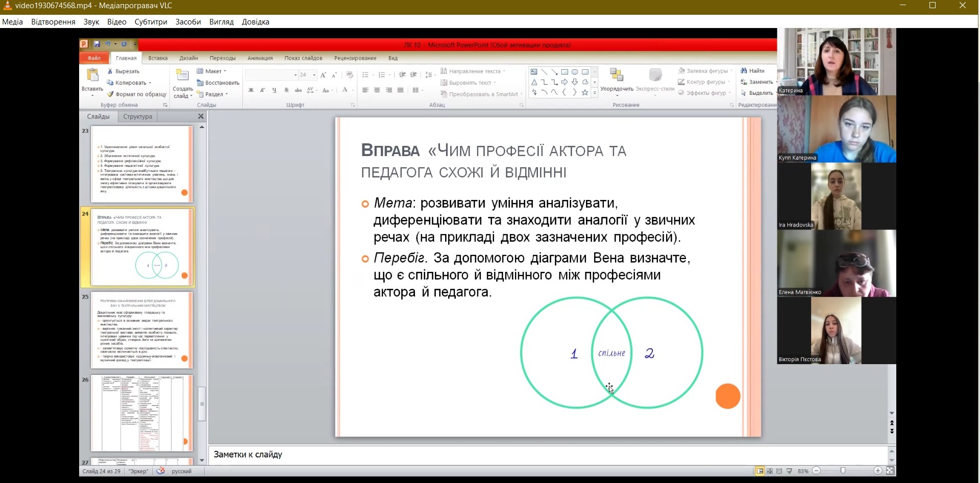
Task: Toggle underline (Ч) formatting
Action: [274, 90]
